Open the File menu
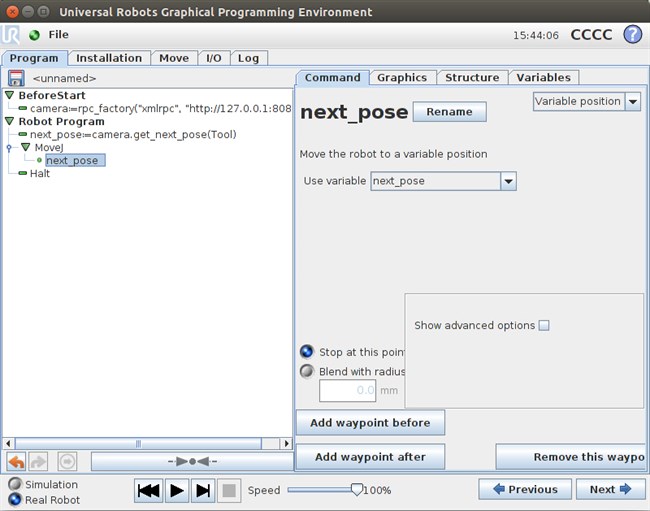Image resolution: width=650 pixels, height=511 pixels. (x=58, y=35)
